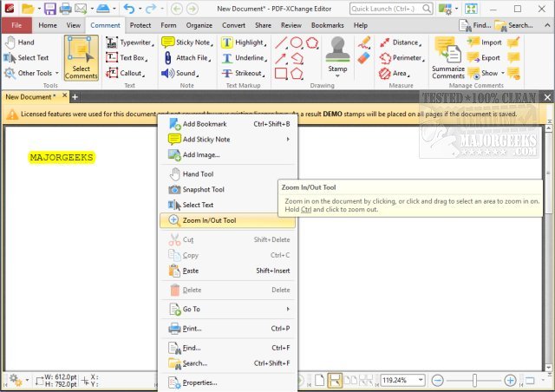Switch to the Organize ribbon tab
This screenshot has height=392, width=555.
199,25
